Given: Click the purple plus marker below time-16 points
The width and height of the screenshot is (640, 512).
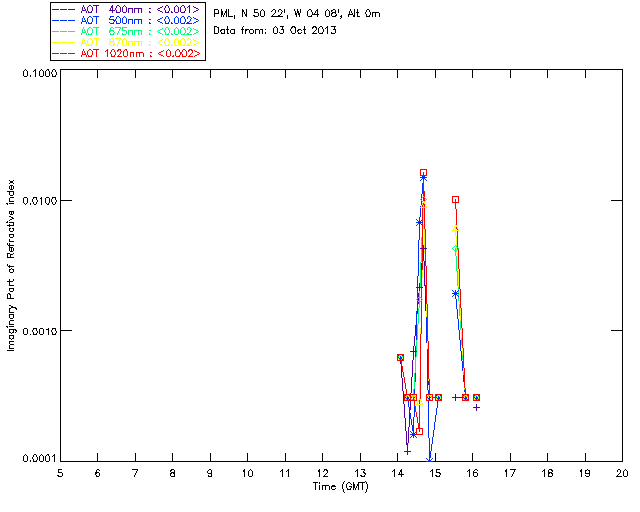Looking at the screenshot, I should point(476,407).
